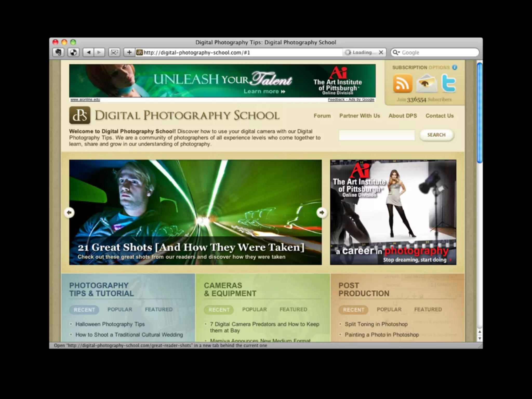Switch to Popular tab under Photography Tips
The image size is (532, 399).
pyautogui.click(x=120, y=309)
